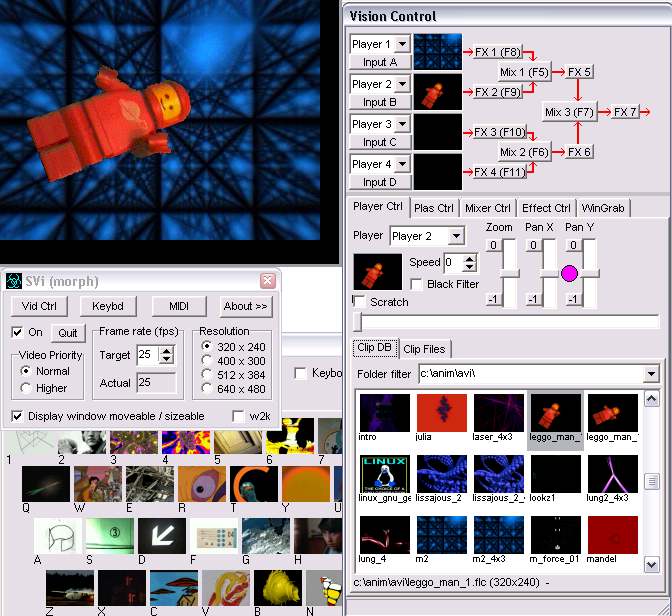This screenshot has height=616, width=672.
Task: Open the Player 1 dropdown
Action: pyautogui.click(x=402, y=44)
